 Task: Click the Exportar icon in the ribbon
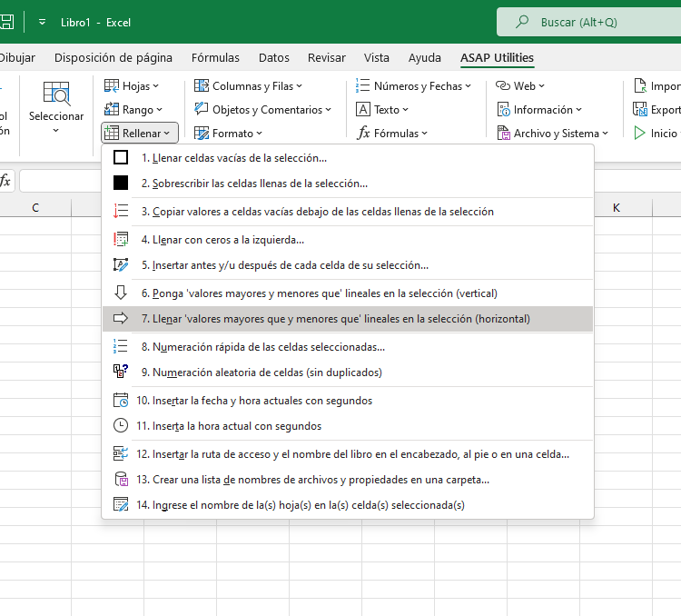[640, 109]
